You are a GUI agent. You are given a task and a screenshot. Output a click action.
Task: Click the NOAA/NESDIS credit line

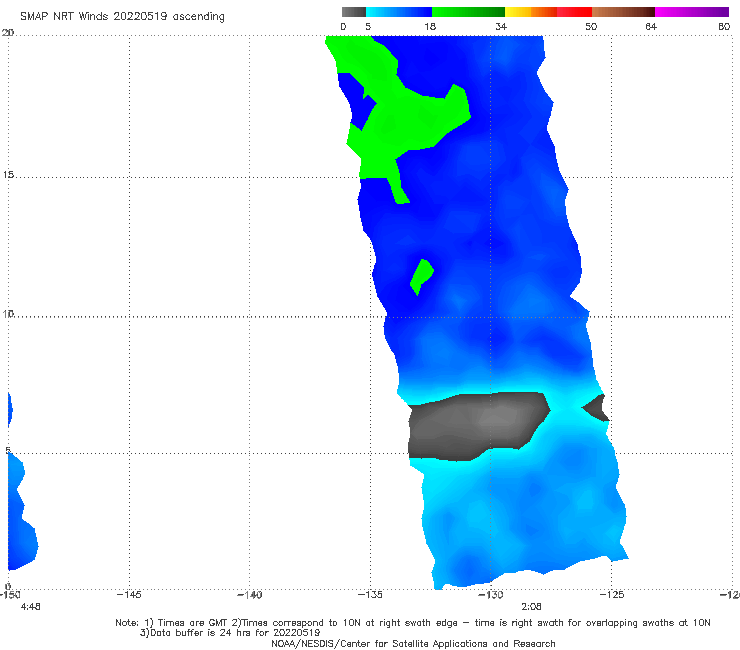coord(413,644)
